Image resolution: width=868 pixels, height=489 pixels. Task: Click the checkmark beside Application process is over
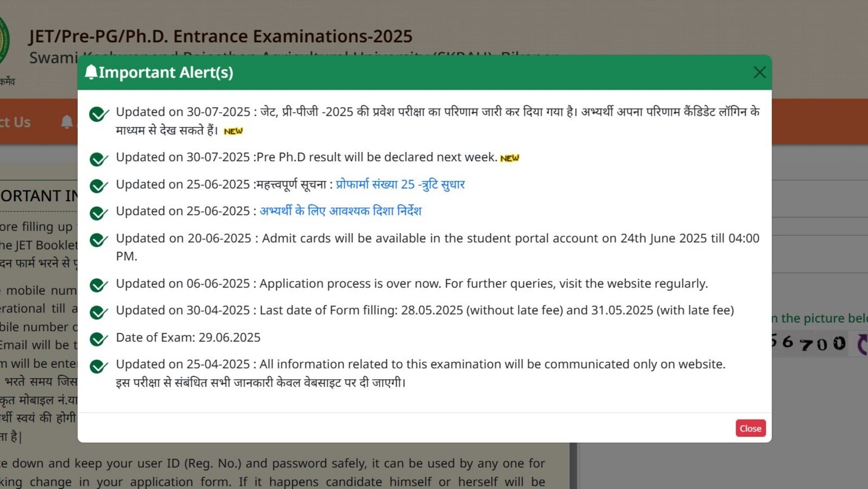(x=99, y=284)
